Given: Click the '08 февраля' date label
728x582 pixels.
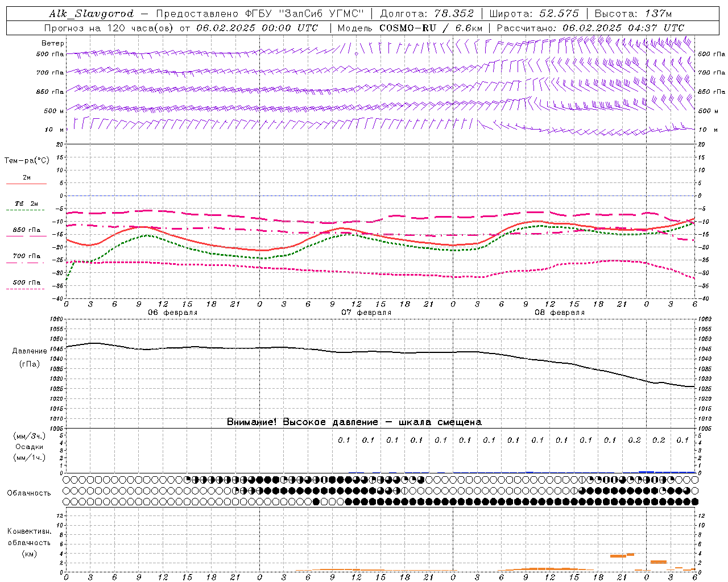Looking at the screenshot, I should pos(560,313).
